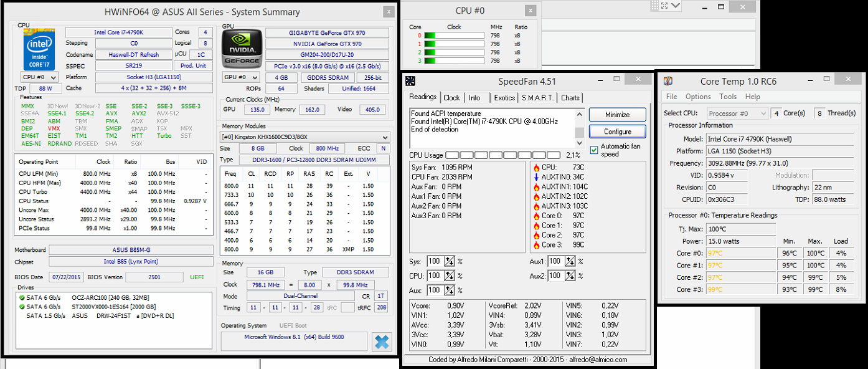The width and height of the screenshot is (868, 369).
Task: Click the SpeedFan title bar app icon
Action: point(410,81)
